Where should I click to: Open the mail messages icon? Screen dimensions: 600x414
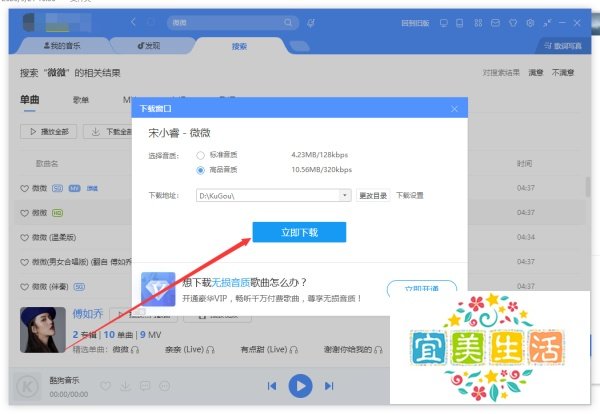[x=495, y=23]
